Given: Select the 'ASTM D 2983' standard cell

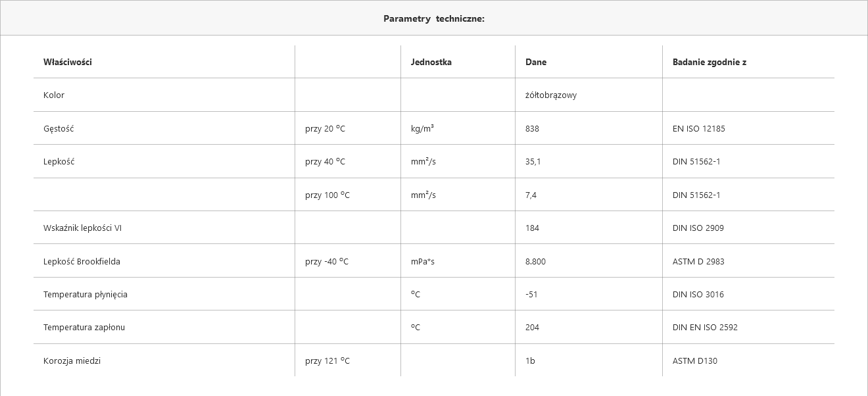Looking at the screenshot, I should [x=698, y=261].
